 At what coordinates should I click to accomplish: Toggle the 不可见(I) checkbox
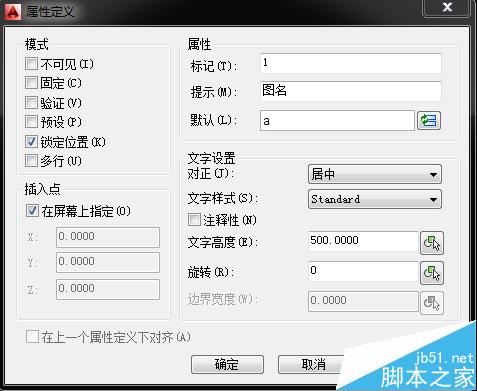(31, 64)
